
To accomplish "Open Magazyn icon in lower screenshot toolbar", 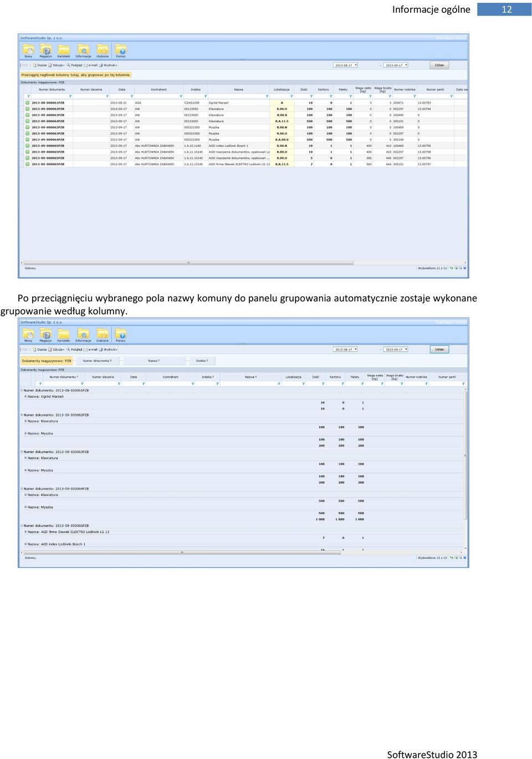I will (x=46, y=334).
